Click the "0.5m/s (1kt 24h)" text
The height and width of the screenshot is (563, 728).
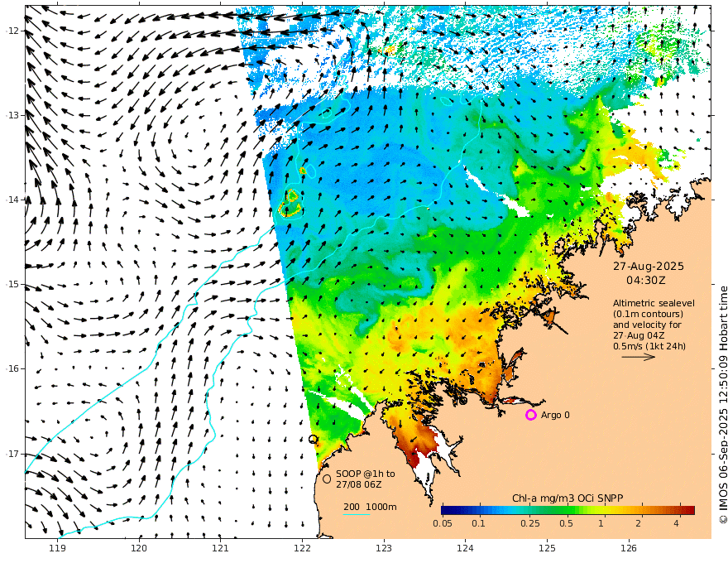(x=649, y=346)
